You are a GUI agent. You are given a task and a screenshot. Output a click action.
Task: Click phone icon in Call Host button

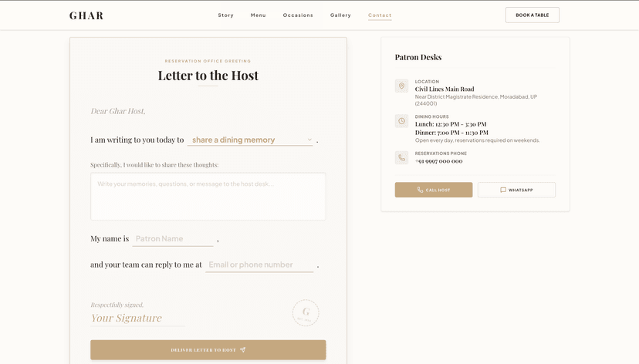[420, 190]
